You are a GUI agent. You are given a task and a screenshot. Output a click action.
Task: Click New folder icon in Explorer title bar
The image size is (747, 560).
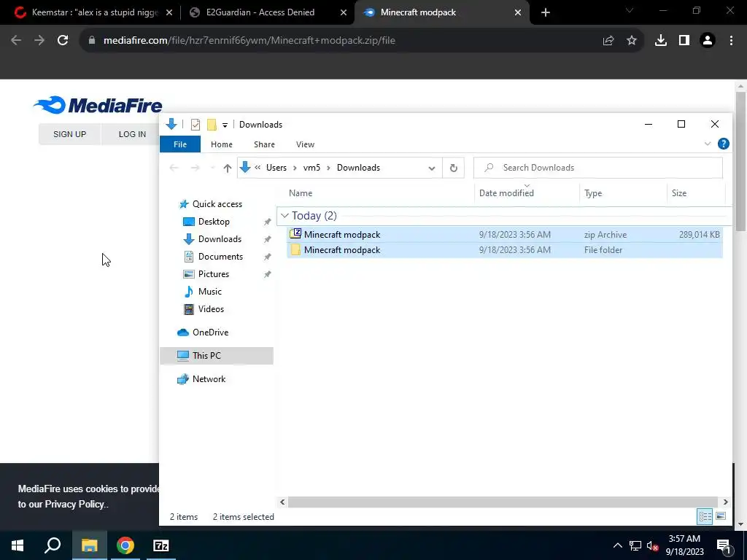pos(212,125)
